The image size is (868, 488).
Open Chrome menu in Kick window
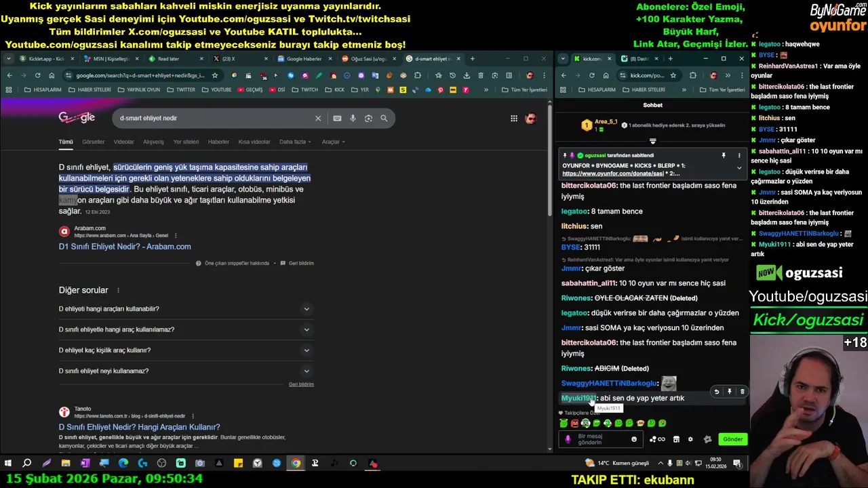tap(741, 75)
